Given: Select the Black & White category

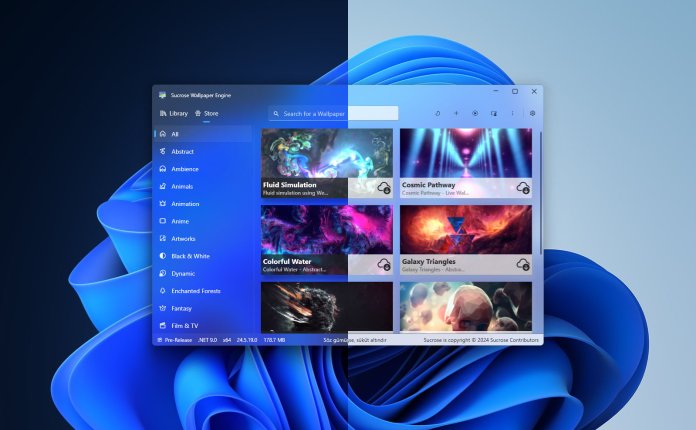Looking at the screenshot, I should [203, 256].
